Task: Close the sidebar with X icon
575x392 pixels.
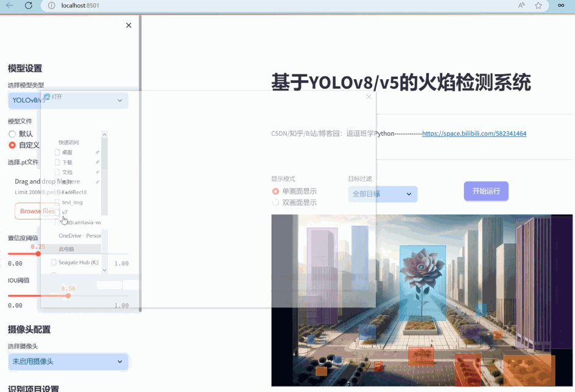Action: pos(129,26)
